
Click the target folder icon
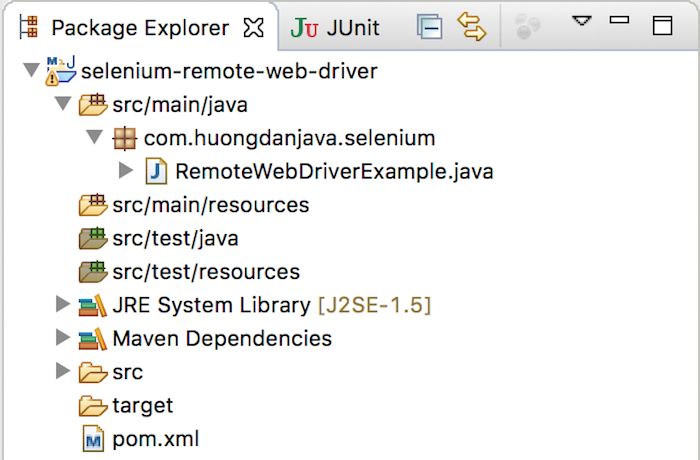tap(93, 406)
